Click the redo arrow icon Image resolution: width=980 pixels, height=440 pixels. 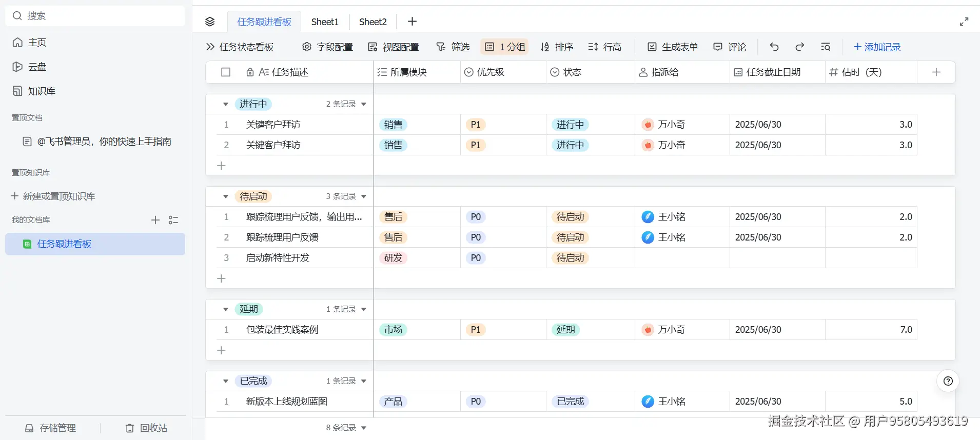(x=799, y=47)
